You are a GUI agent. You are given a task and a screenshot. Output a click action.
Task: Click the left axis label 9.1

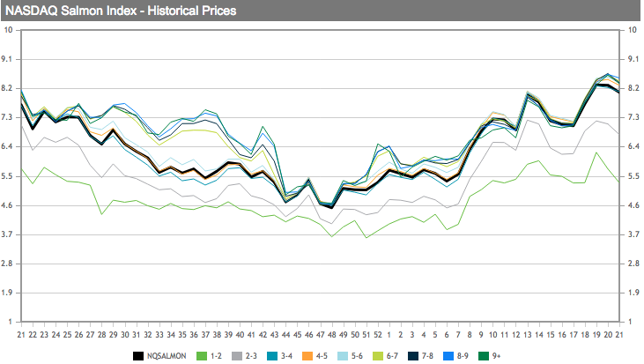coord(7,59)
